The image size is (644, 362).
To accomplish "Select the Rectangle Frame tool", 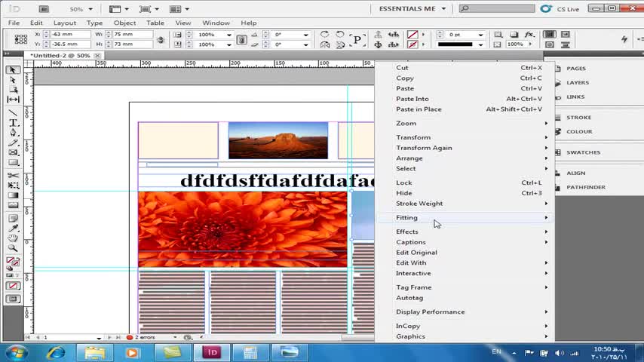I will click(13, 152).
